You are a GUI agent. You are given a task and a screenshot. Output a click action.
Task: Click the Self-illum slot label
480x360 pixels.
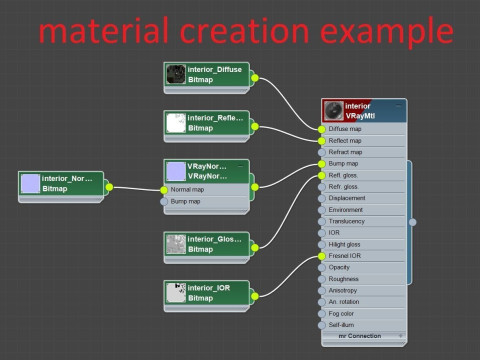pos(341,325)
